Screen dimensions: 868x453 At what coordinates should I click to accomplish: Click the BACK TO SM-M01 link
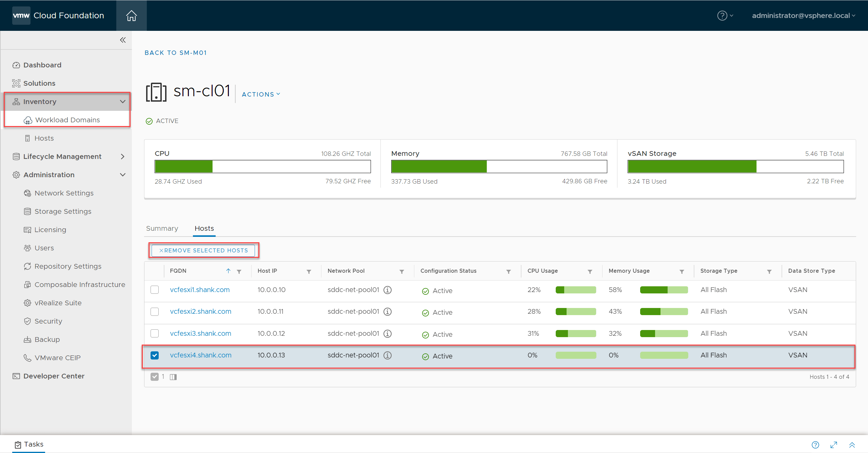pos(176,53)
